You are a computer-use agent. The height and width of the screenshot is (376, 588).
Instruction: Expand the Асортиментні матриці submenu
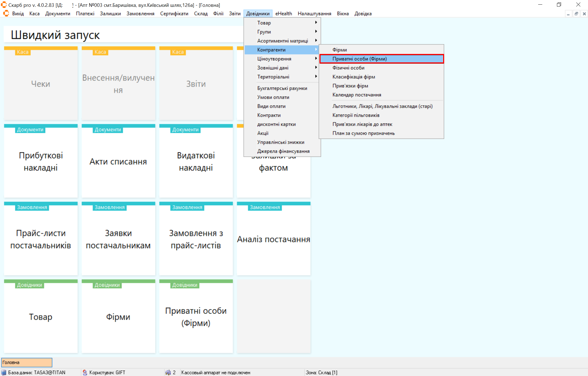[282, 41]
